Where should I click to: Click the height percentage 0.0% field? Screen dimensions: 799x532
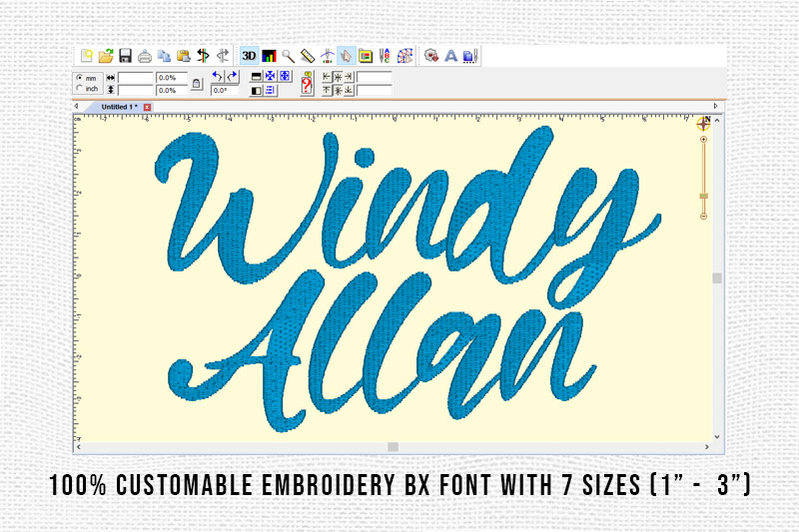click(x=172, y=90)
